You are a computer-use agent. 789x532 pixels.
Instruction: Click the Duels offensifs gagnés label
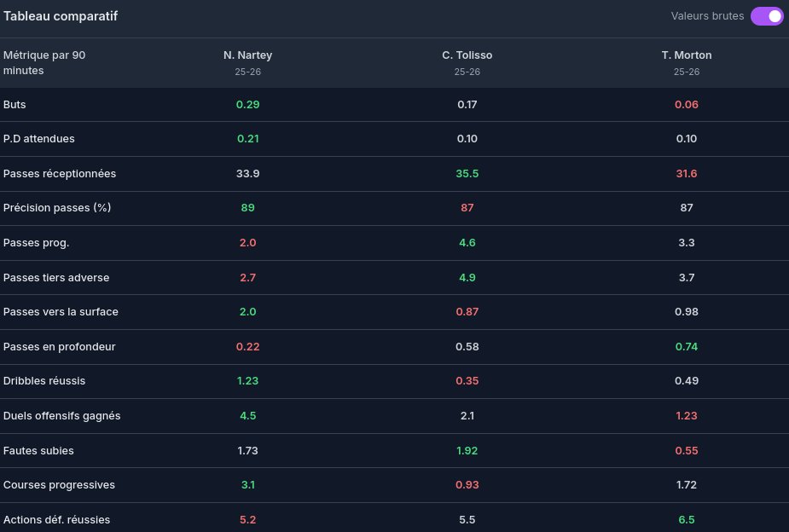click(61, 416)
